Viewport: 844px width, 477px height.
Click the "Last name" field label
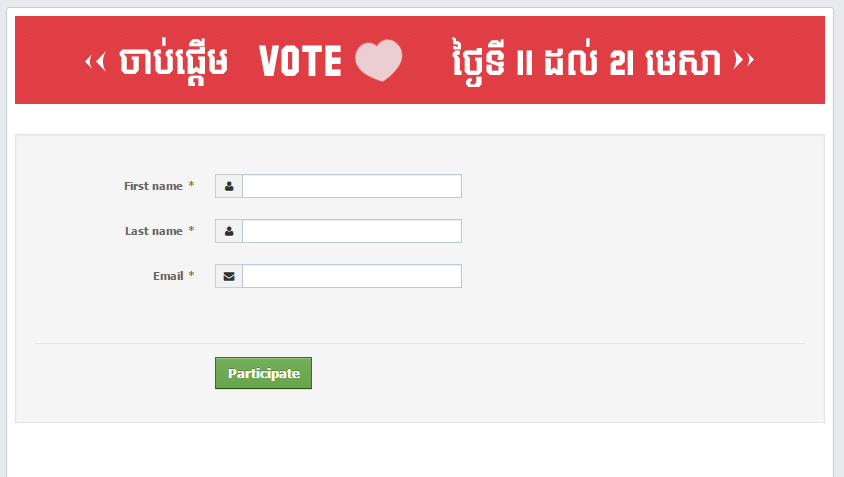pyautogui.click(x=153, y=231)
